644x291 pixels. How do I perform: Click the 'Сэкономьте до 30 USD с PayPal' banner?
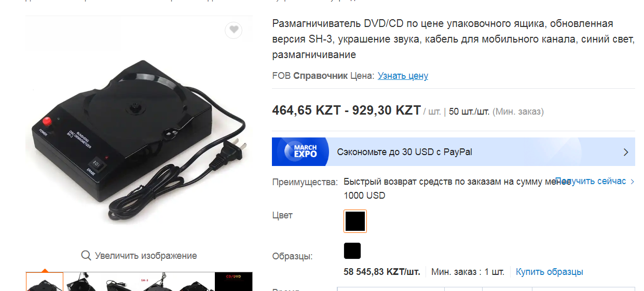pos(453,151)
